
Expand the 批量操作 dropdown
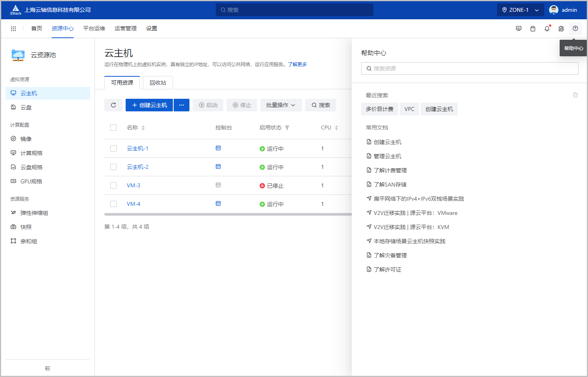click(x=281, y=105)
